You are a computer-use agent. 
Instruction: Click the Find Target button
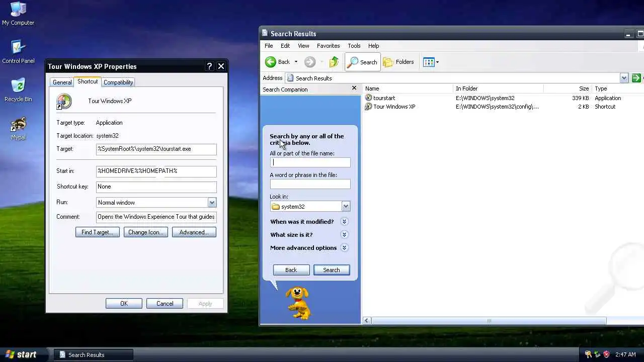click(x=98, y=232)
